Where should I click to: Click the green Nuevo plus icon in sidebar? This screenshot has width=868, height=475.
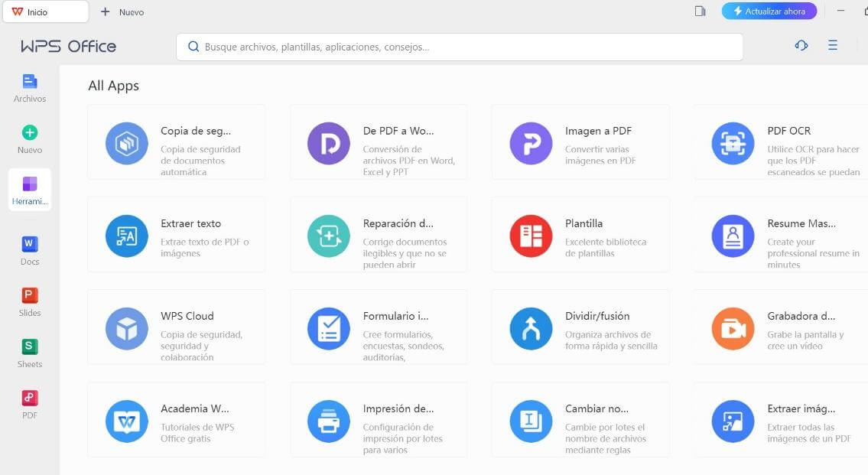click(30, 133)
